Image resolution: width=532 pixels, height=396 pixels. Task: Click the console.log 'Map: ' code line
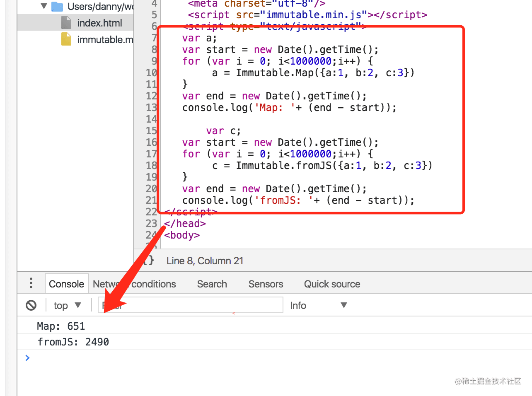[289, 108]
